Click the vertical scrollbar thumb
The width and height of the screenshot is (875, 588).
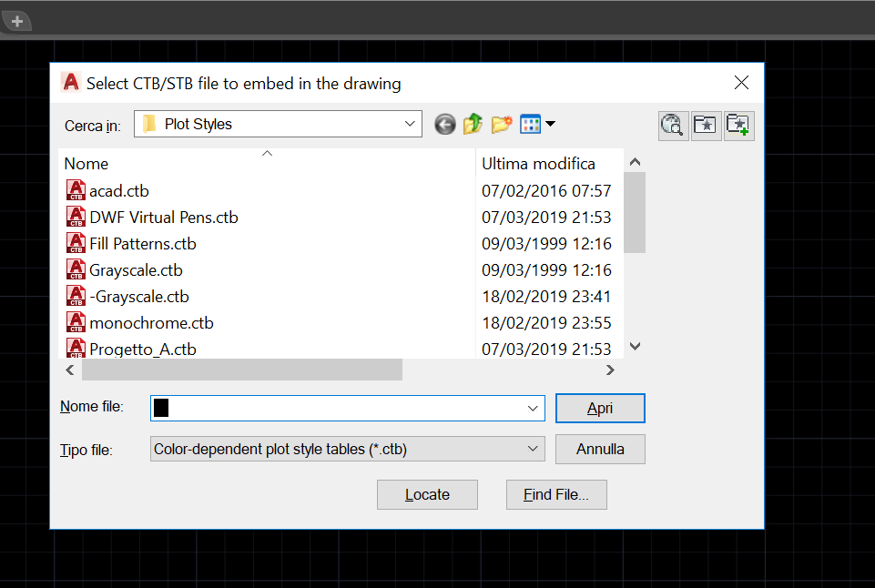pos(635,213)
